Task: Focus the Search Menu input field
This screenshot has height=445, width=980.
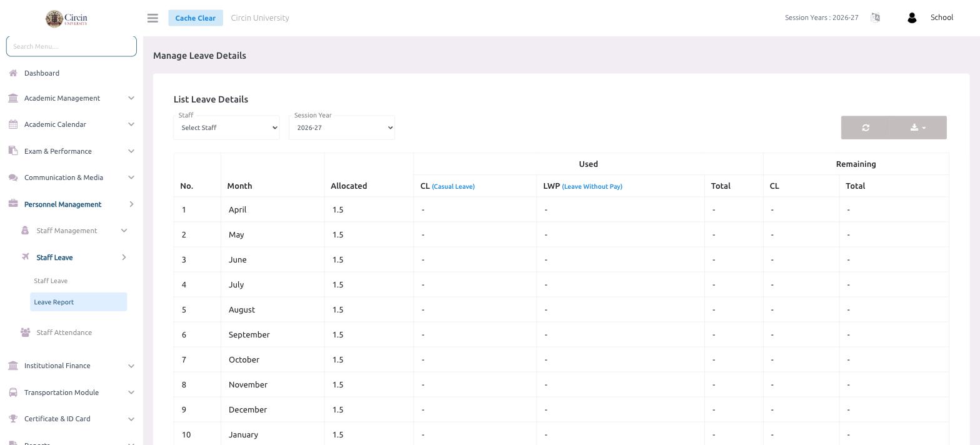Action: coord(71,46)
